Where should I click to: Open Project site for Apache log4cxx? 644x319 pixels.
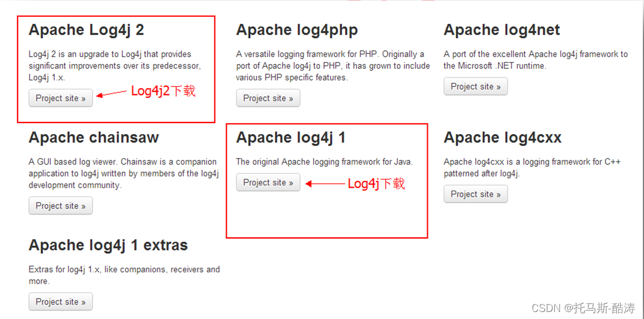476,194
